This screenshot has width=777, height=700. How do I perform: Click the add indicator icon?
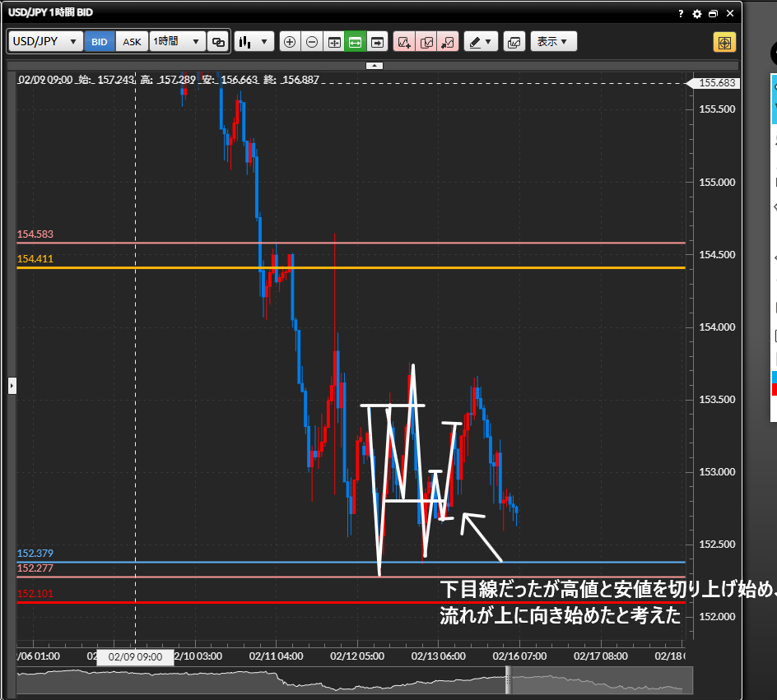[404, 42]
